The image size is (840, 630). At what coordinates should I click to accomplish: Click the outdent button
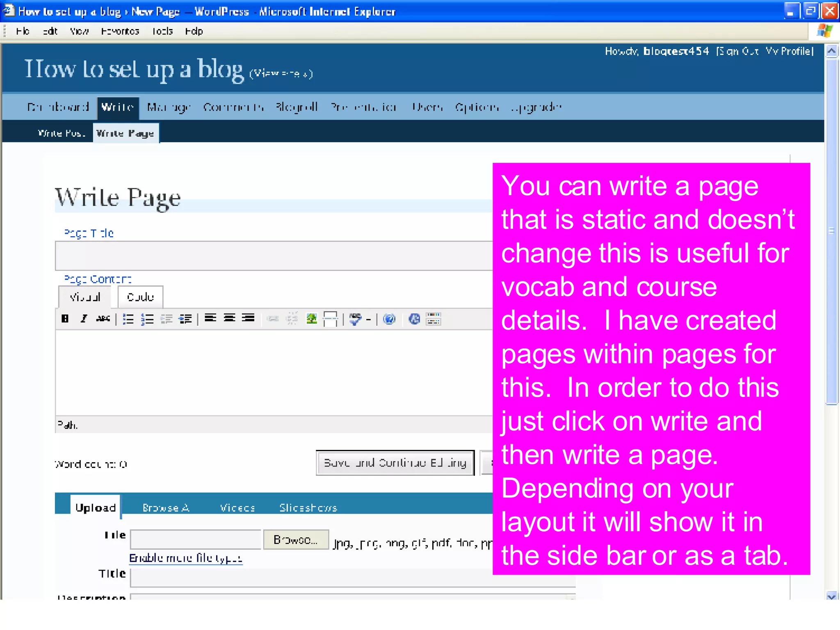(167, 319)
